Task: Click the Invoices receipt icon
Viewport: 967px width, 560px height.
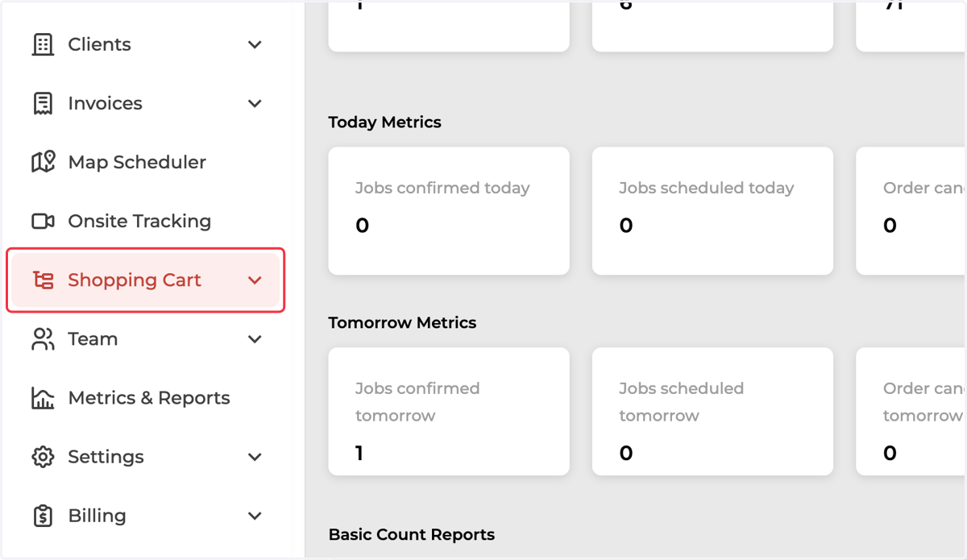Action: (43, 103)
